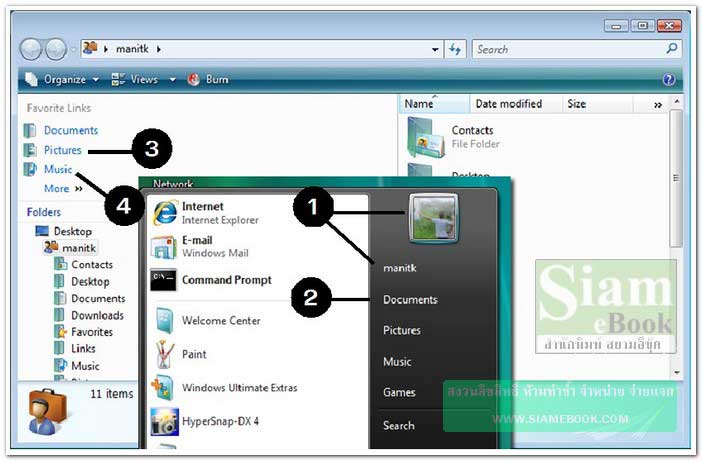
Task: Click the Documents icon in Favorite Links
Action: pyautogui.click(x=30, y=130)
